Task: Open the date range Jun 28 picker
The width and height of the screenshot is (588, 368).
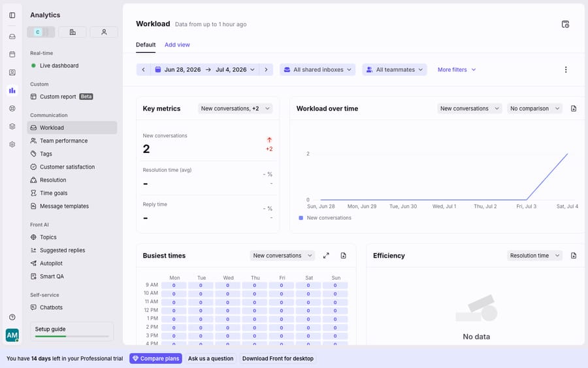Action: click(x=204, y=70)
